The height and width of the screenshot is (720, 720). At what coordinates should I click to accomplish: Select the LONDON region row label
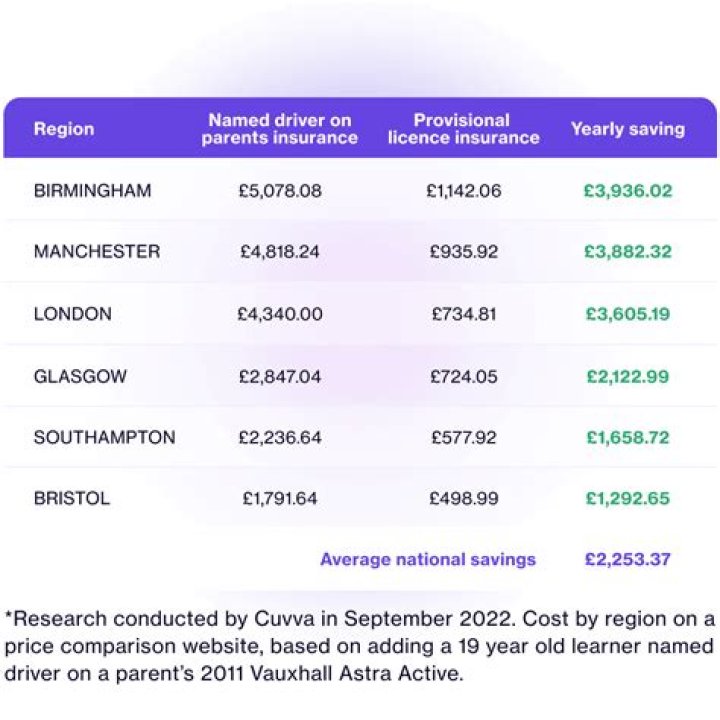click(x=73, y=314)
